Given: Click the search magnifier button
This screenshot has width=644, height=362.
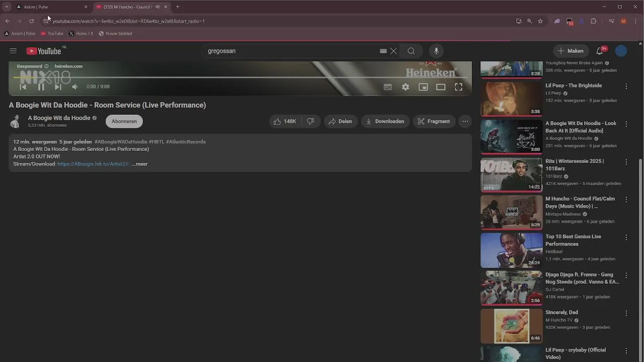Looking at the screenshot, I should [411, 51].
